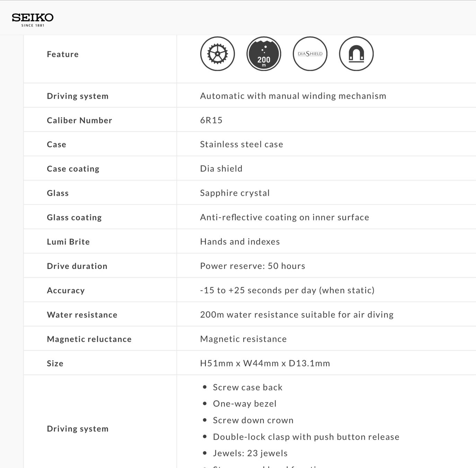Click the Seiko logo in header
This screenshot has width=476, height=468.
(33, 19)
